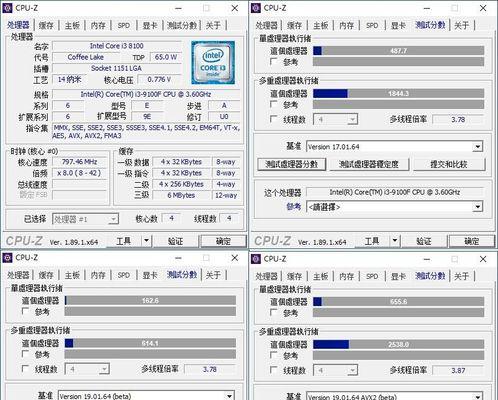Click the Intel Core i3 logo badge

(x=213, y=62)
